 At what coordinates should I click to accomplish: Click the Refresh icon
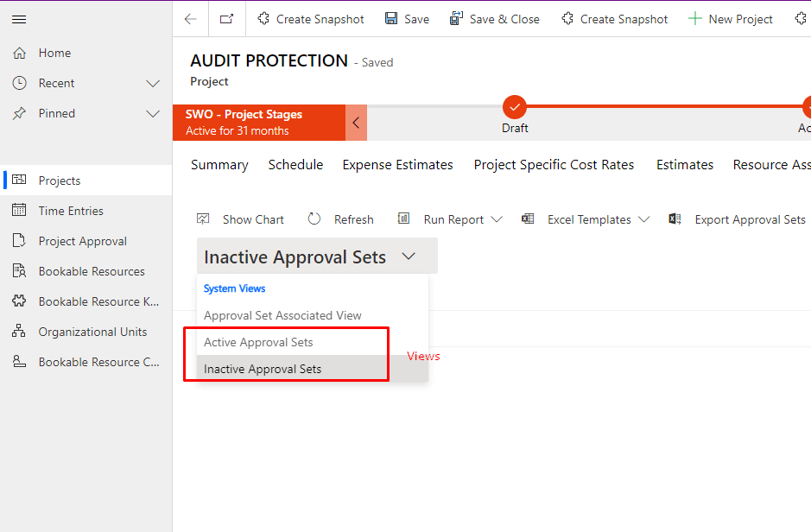point(314,219)
